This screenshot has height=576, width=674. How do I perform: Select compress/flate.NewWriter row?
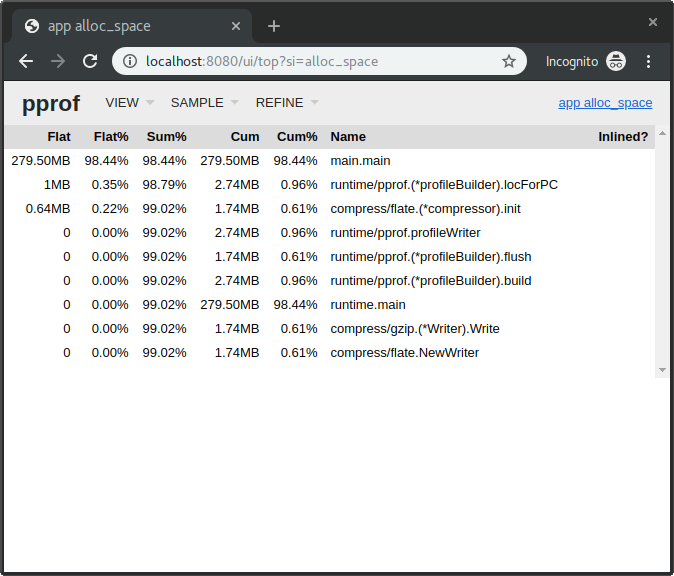point(330,353)
